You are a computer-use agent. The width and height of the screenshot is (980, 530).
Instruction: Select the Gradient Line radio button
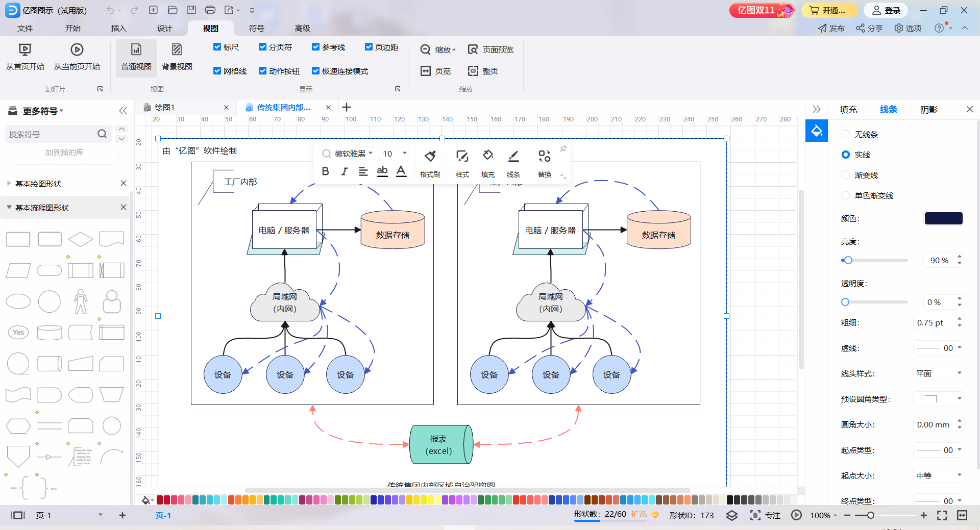846,175
